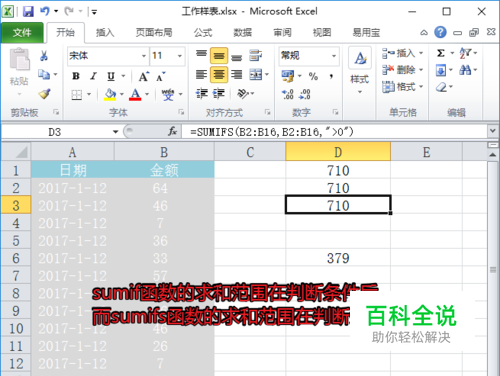Click the Cut scissors icon
The image size is (500, 376).
(44, 55)
